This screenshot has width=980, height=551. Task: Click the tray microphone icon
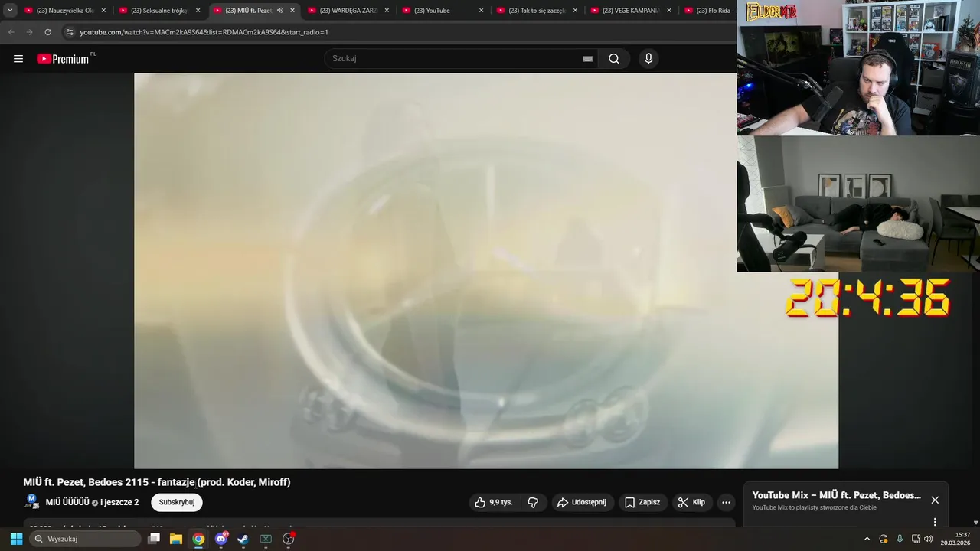[900, 539]
